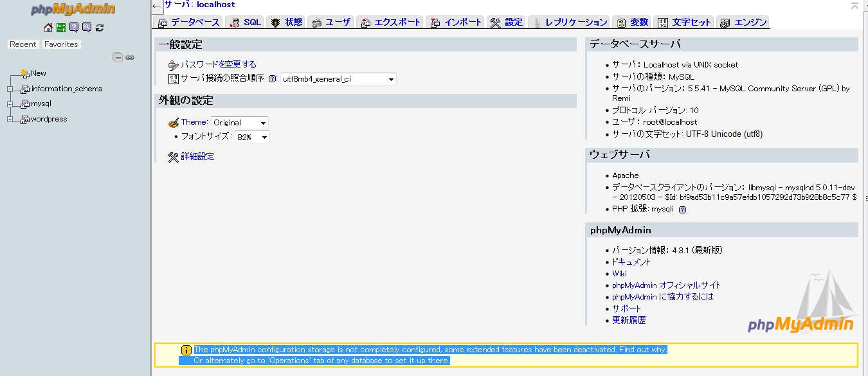Image resolution: width=868 pixels, height=376 pixels.
Task: Open the ドキュメント documentation link
Action: pyautogui.click(x=631, y=262)
